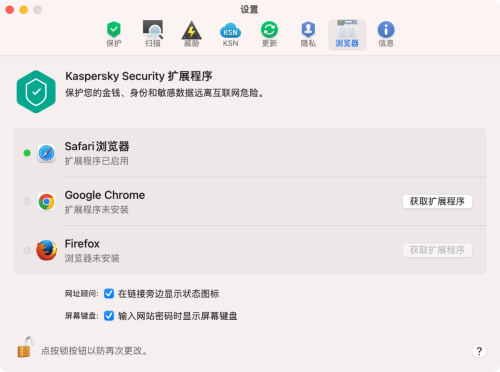Screen dimensions: 500x372
Task: Click the disabled Firefox 获取扩展程序 button
Action: click(437, 250)
